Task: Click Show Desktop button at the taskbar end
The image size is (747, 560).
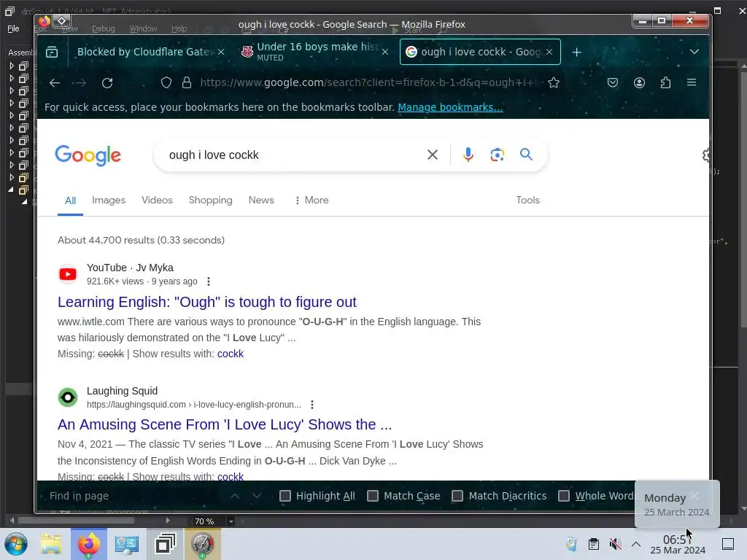Action: 728,544
